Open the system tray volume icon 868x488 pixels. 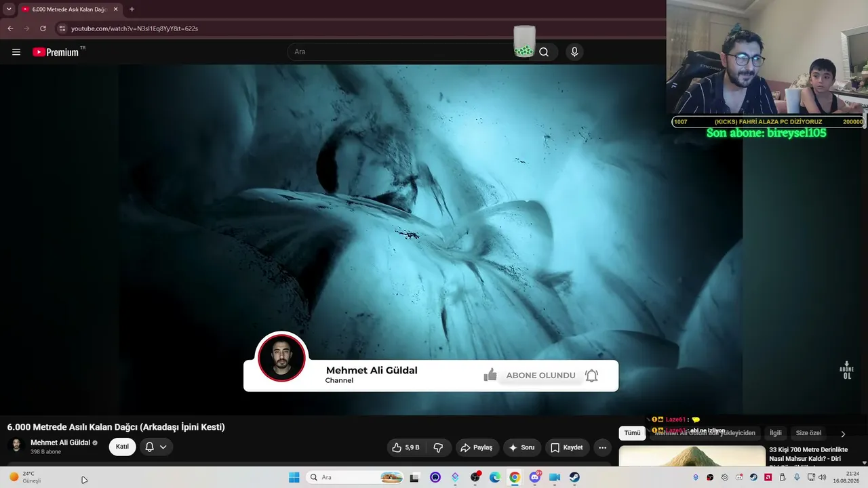click(x=823, y=477)
